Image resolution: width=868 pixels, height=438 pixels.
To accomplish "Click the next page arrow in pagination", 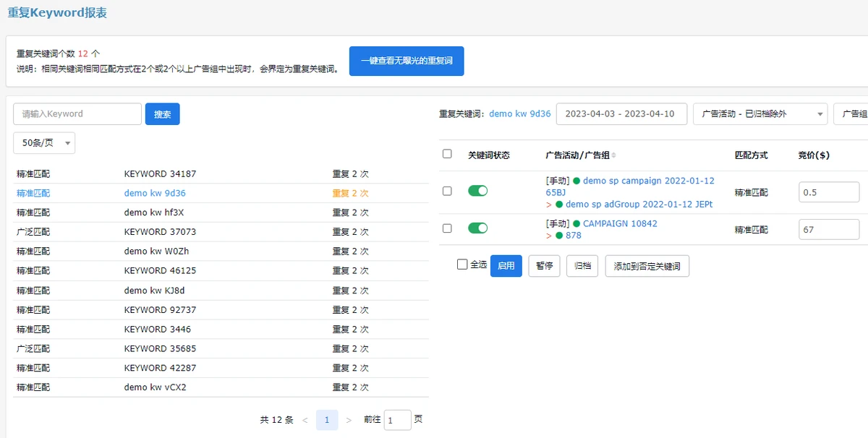I will click(x=349, y=420).
